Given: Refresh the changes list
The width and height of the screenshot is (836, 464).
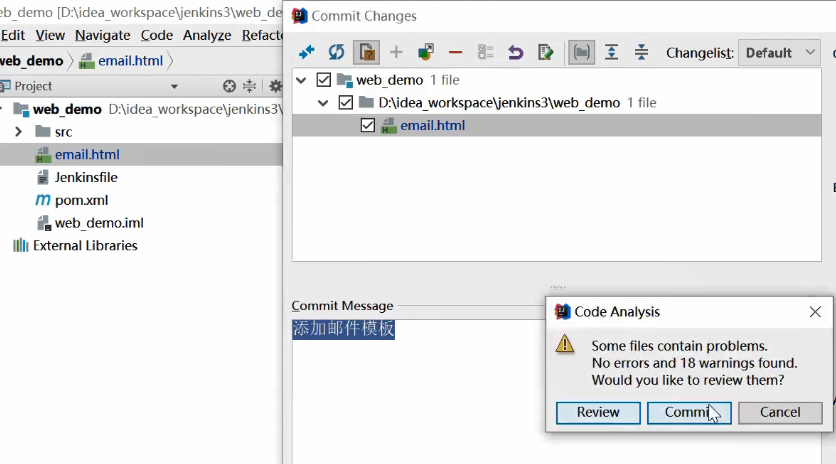Looking at the screenshot, I should (x=336, y=52).
